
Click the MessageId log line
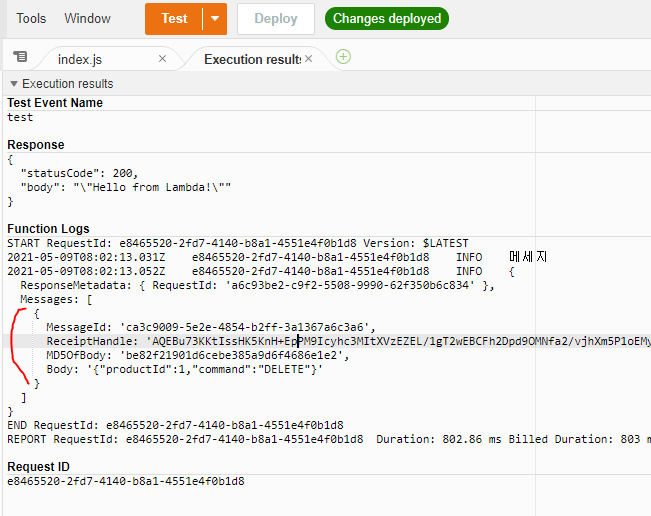[210, 328]
